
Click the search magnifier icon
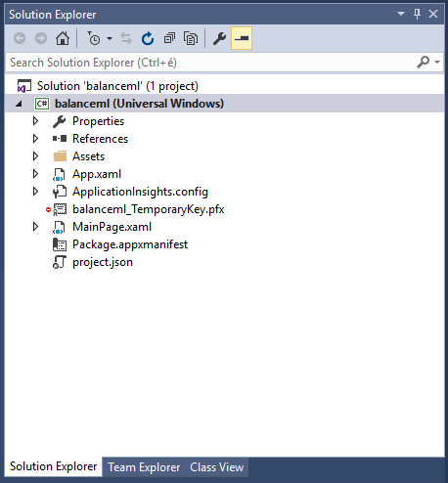pyautogui.click(x=424, y=62)
